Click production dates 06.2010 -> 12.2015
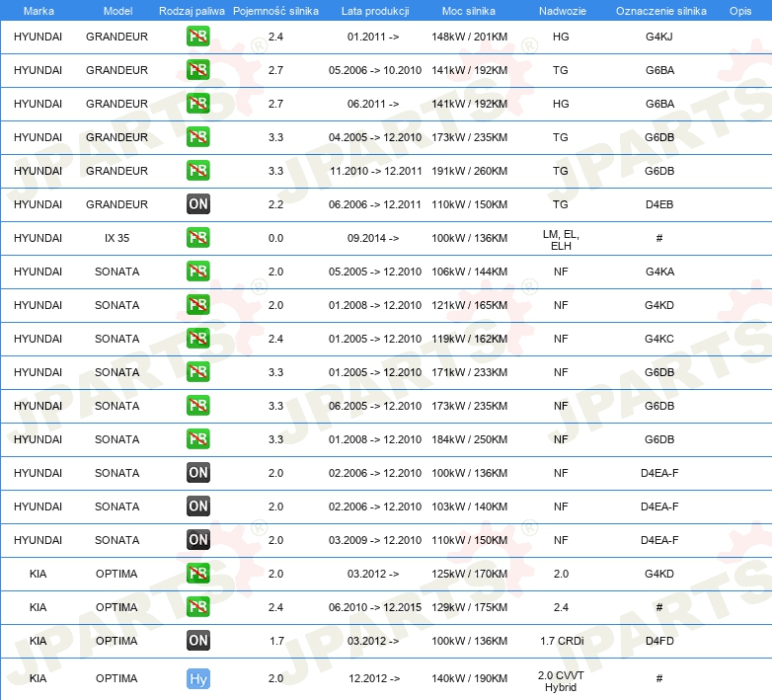772x700 pixels. (x=375, y=607)
